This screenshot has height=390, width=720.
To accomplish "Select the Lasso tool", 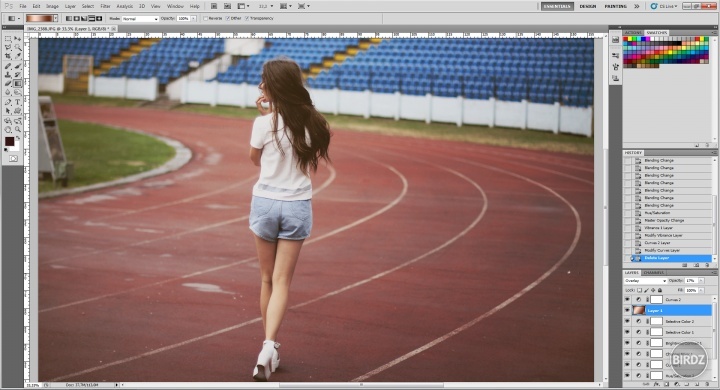I will [x=8, y=47].
